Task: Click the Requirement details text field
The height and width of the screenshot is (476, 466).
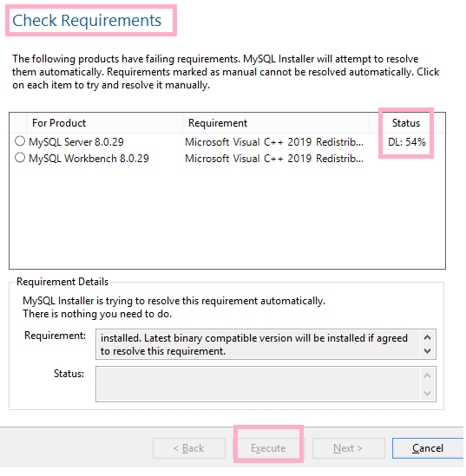Action: 266,344
